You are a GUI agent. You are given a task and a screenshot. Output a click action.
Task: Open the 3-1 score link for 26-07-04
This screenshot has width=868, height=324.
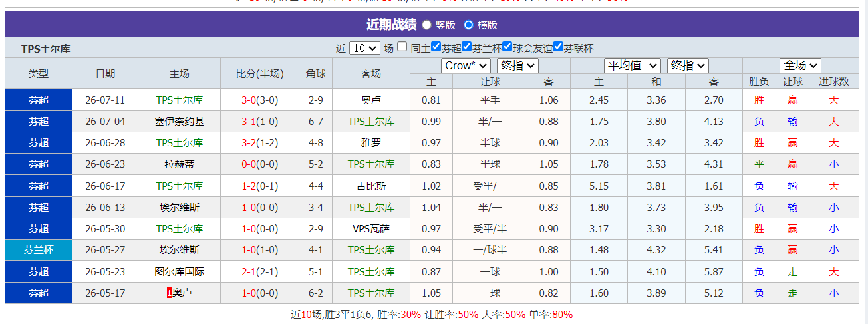248,122
